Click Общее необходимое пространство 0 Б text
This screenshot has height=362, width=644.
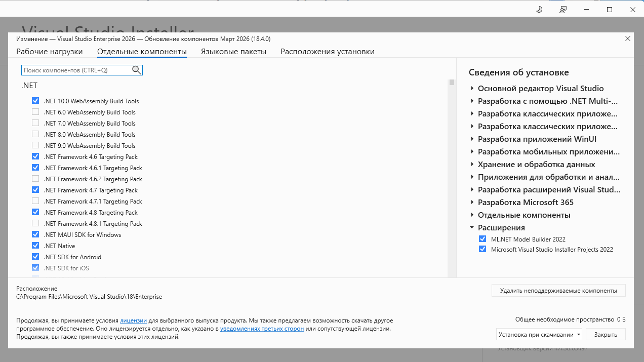[x=571, y=319]
